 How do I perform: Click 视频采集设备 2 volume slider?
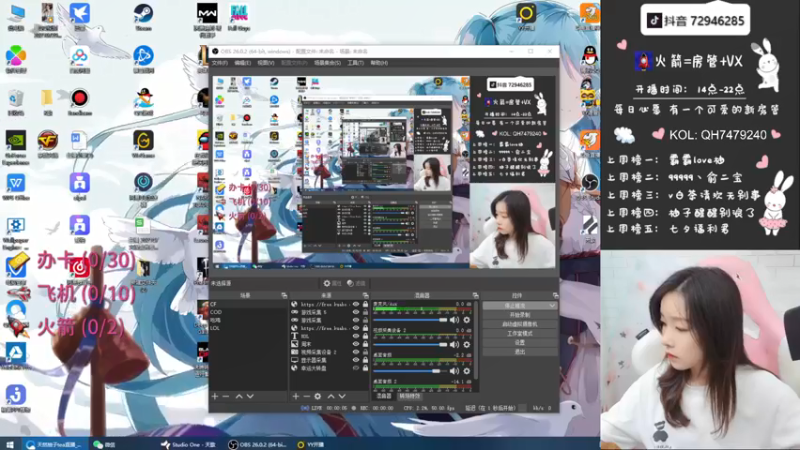(410, 344)
